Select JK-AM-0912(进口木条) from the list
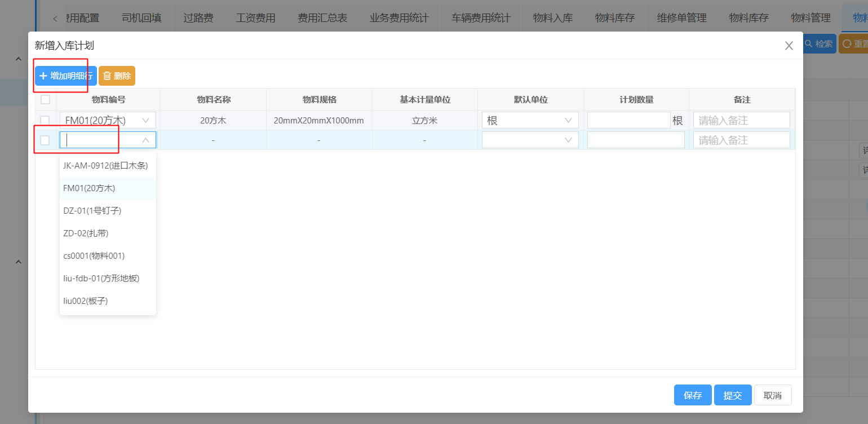 pyautogui.click(x=105, y=165)
